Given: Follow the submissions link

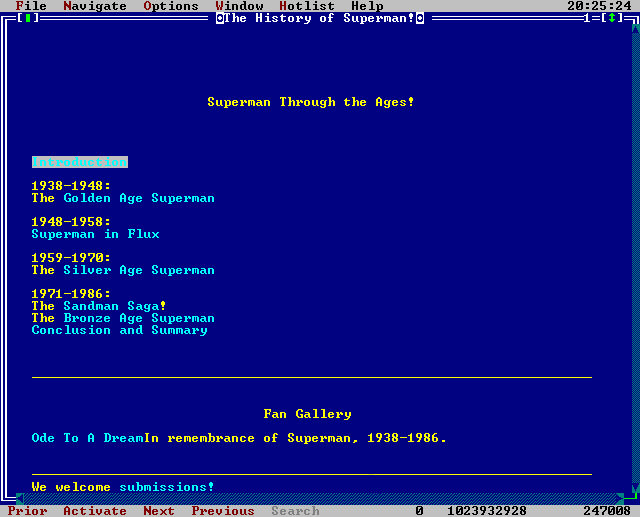Looking at the screenshot, I should [x=167, y=487].
